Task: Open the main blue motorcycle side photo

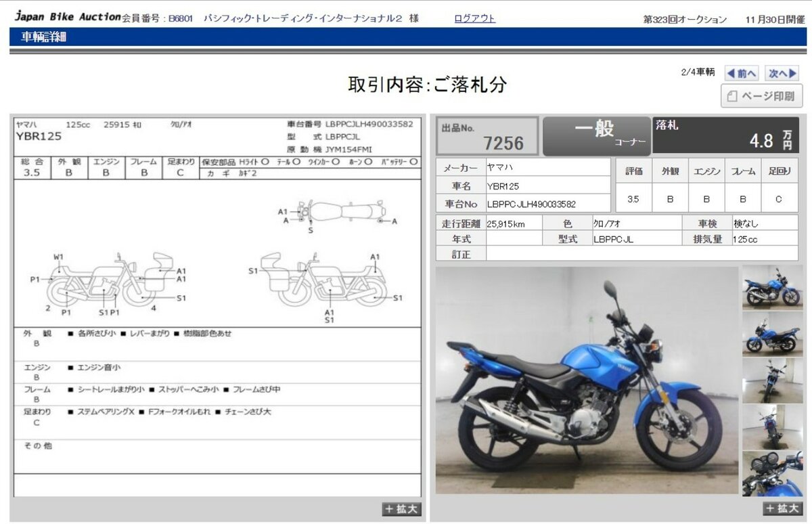Action: click(587, 380)
